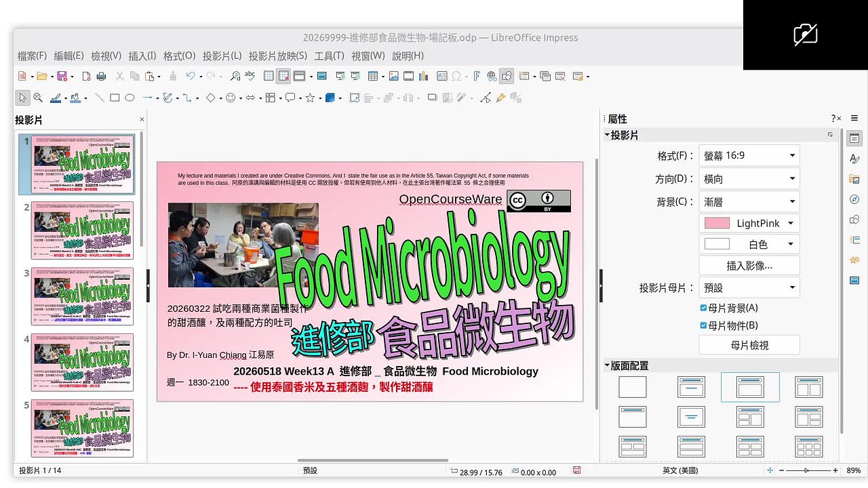This screenshot has height=488, width=868.
Task: Open the Paste options dropdown arrow
Action: (x=159, y=77)
